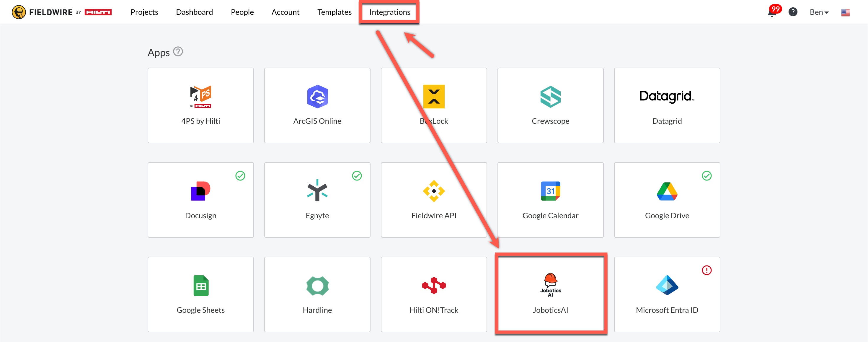Go to the Templates menu item

[x=334, y=12]
